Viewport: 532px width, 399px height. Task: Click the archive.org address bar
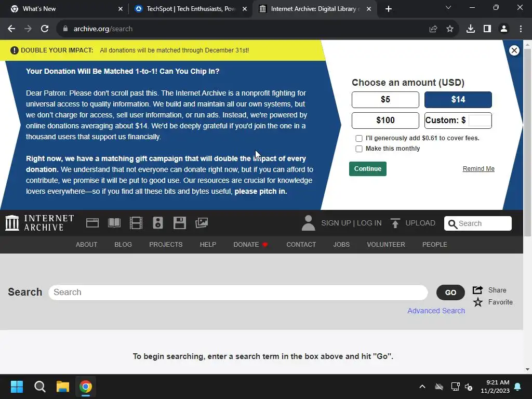pyautogui.click(x=244, y=29)
